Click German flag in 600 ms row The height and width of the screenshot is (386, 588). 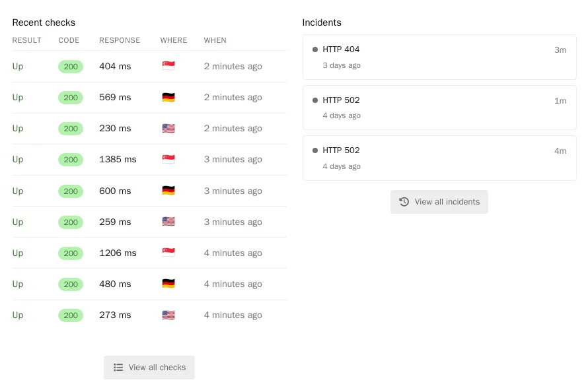click(168, 191)
